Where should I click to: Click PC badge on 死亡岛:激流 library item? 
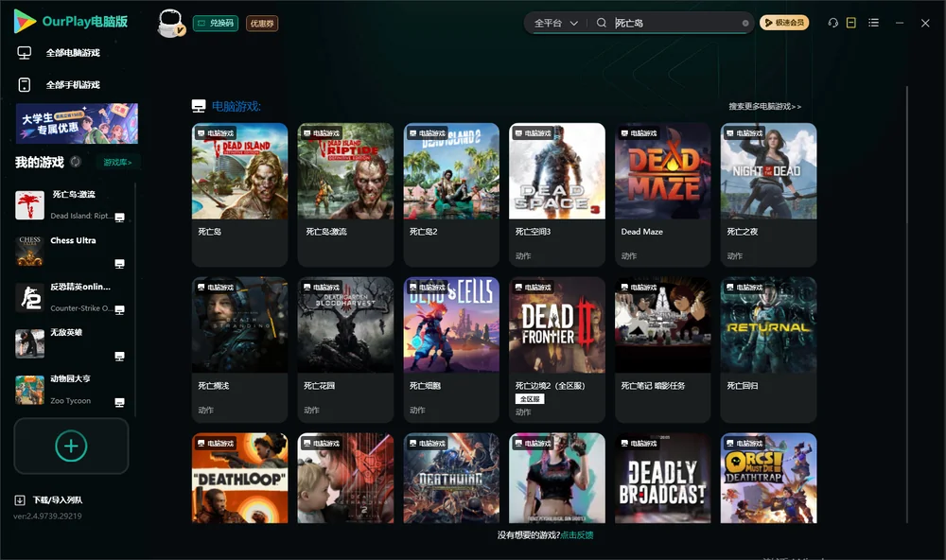[119, 218]
